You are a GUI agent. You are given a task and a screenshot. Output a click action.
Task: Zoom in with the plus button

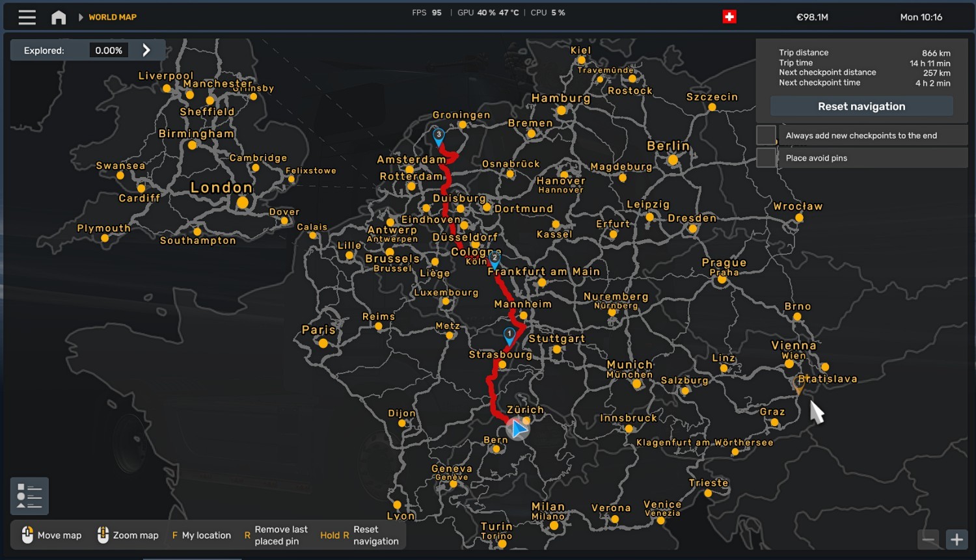[956, 539]
